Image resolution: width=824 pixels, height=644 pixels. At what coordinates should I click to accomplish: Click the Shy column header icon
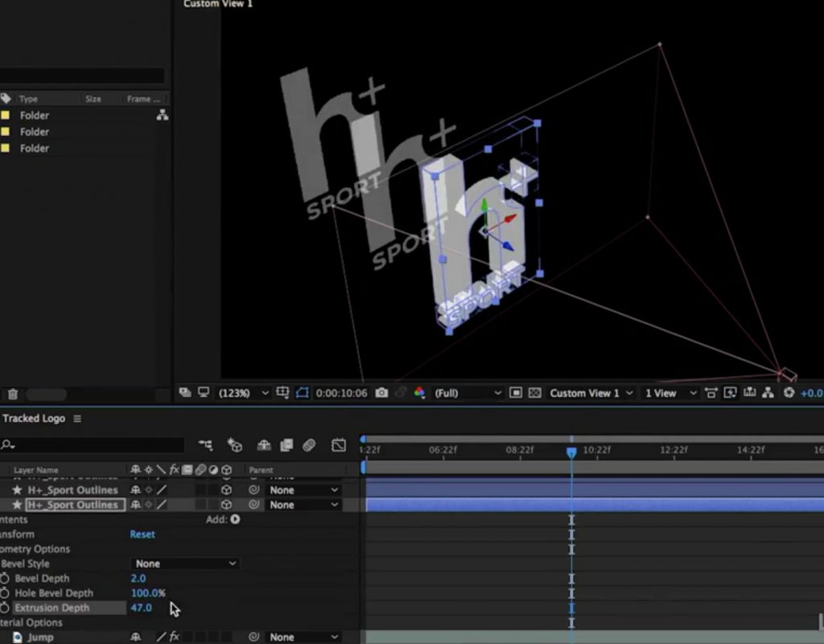135,469
